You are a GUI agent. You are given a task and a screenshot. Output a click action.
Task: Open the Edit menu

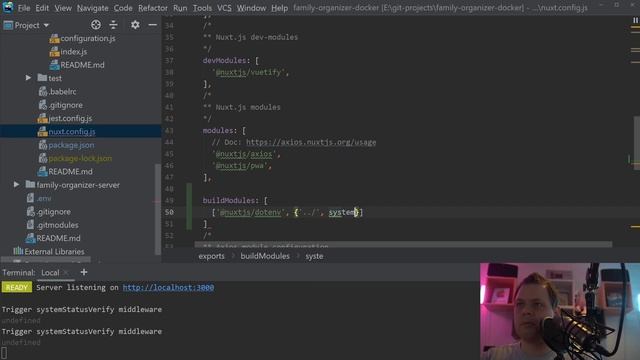42,8
